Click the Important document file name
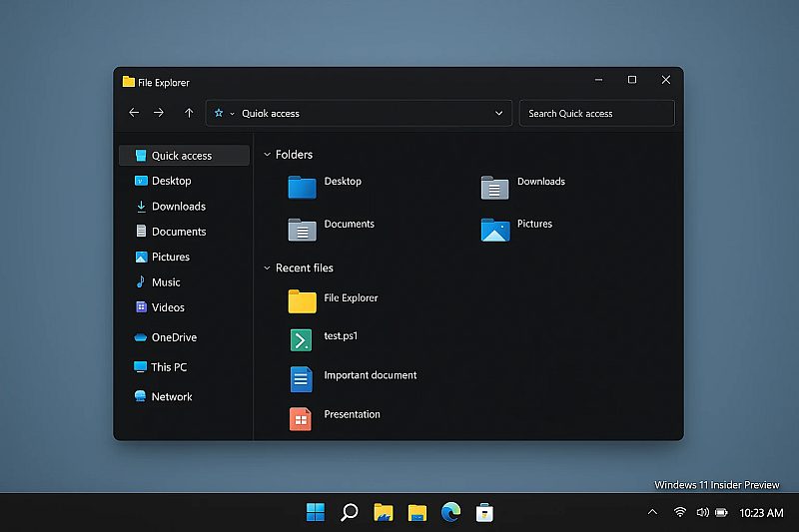The height and width of the screenshot is (532, 799). 371,375
